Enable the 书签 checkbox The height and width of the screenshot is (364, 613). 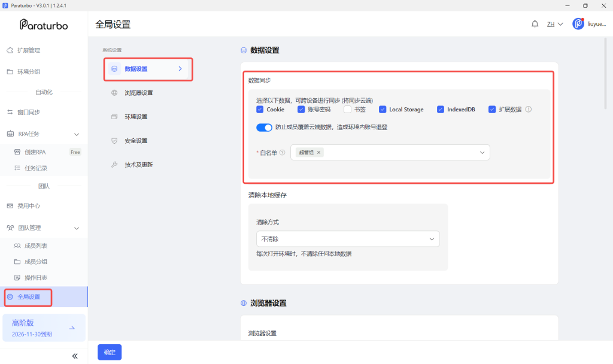(347, 110)
